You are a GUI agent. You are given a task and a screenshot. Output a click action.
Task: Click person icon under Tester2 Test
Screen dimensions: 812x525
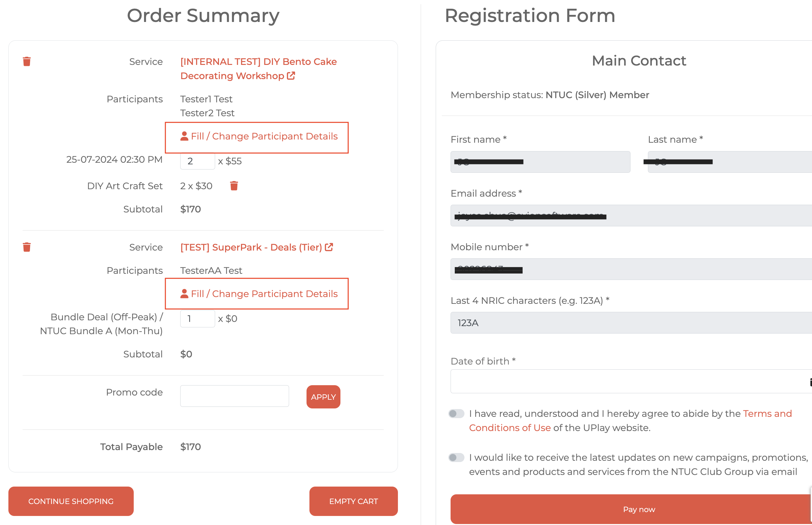[184, 136]
